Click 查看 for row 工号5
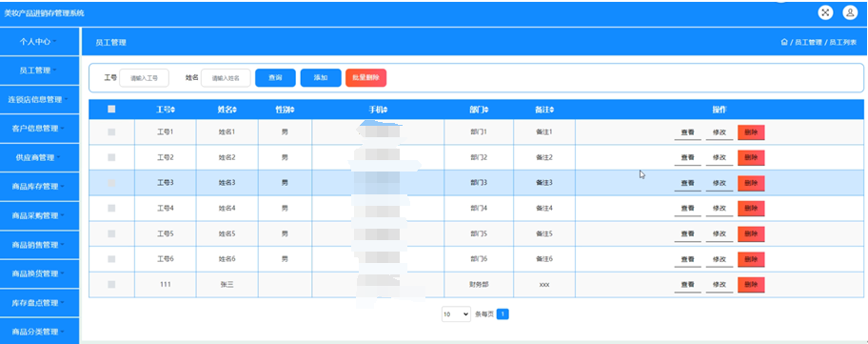 click(x=687, y=234)
